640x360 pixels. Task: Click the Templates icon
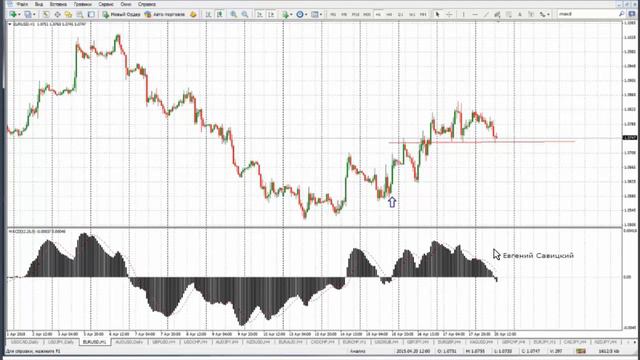(x=315, y=14)
